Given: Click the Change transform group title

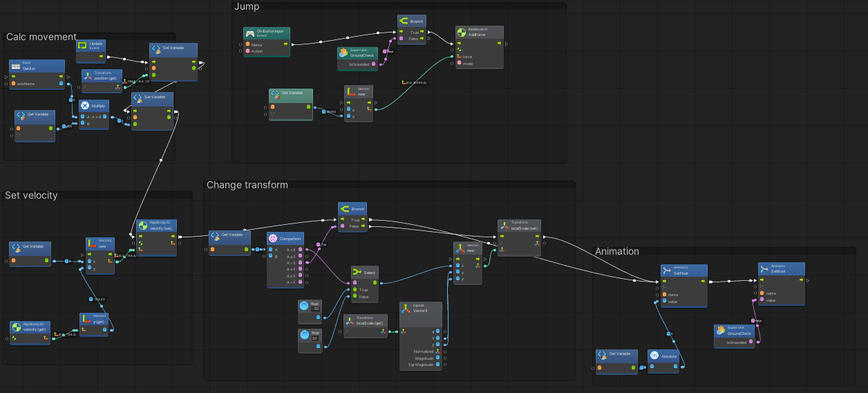Looking at the screenshot, I should (x=247, y=185).
